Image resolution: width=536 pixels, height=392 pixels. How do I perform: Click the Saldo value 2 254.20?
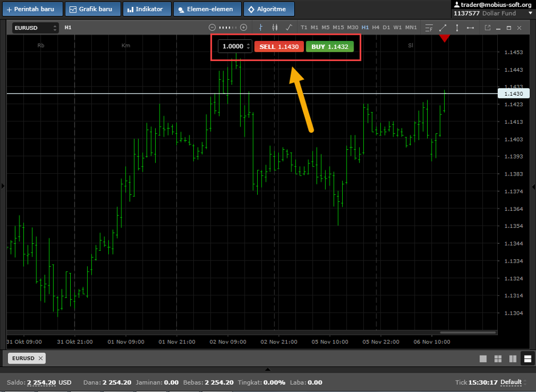point(42,382)
